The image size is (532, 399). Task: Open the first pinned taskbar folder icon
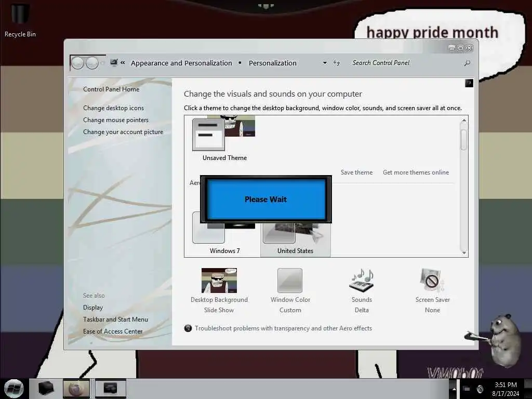46,389
